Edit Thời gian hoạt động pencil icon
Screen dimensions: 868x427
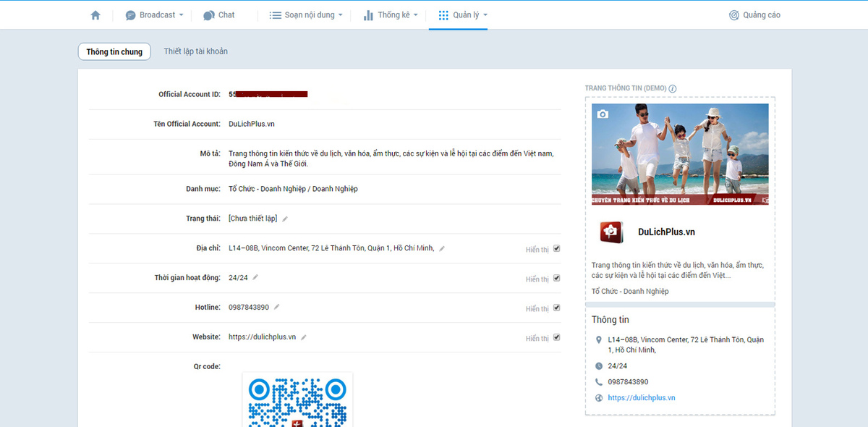coord(255,277)
